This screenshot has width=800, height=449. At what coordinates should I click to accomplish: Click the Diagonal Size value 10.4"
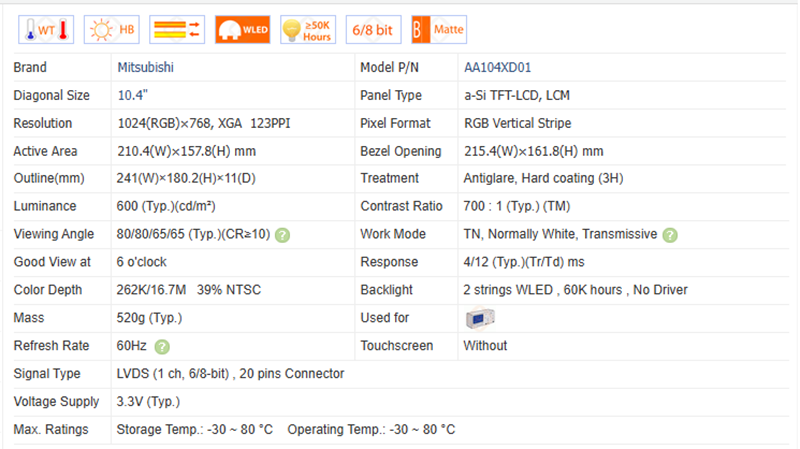tap(133, 95)
